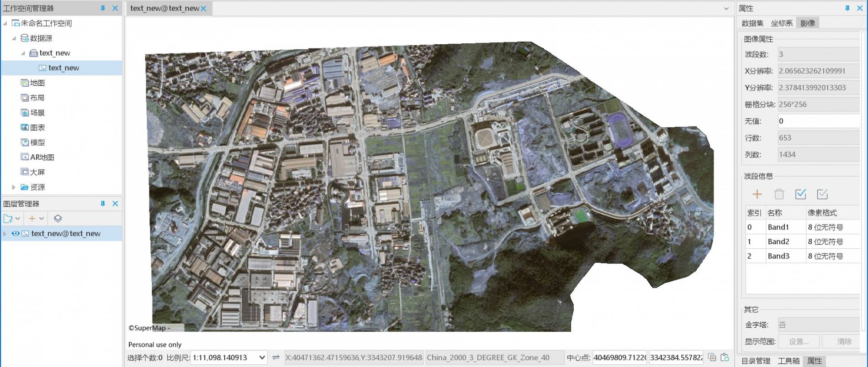Open the map window tab list dropdown
868x367 pixels.
click(726, 9)
